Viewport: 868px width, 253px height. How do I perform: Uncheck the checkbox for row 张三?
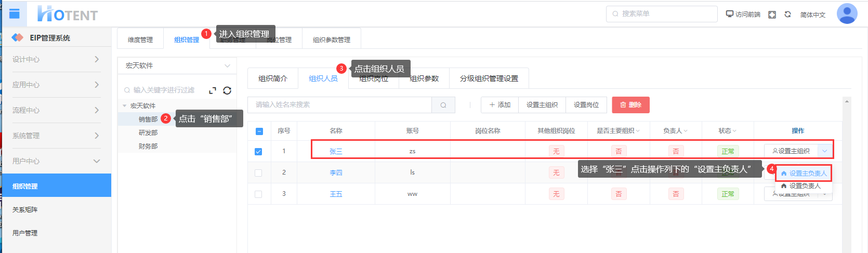(258, 152)
